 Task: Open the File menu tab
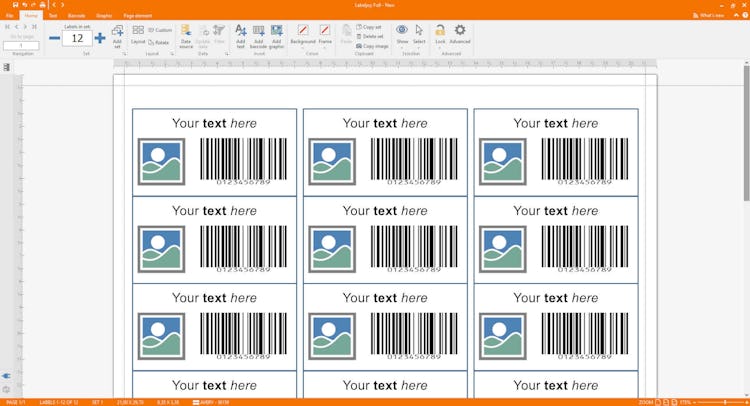(10, 16)
